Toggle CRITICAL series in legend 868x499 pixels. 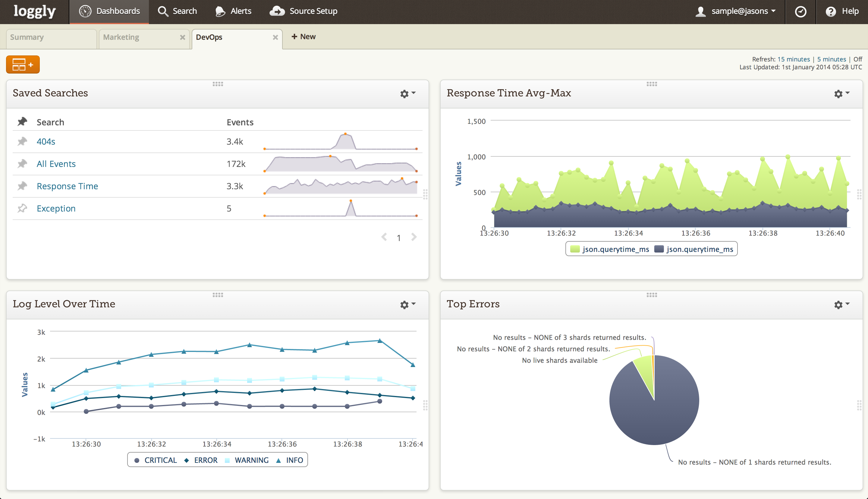coord(155,460)
